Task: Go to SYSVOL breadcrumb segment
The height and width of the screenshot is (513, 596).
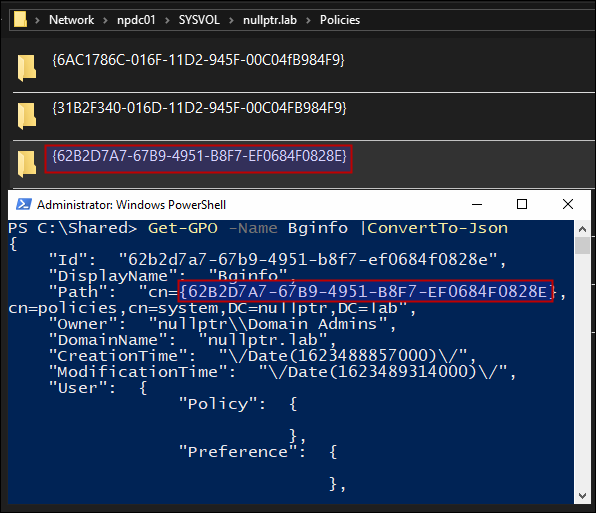Action: tap(199, 20)
